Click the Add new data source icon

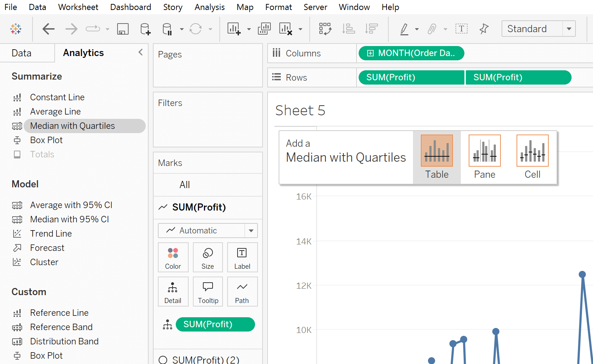click(145, 29)
